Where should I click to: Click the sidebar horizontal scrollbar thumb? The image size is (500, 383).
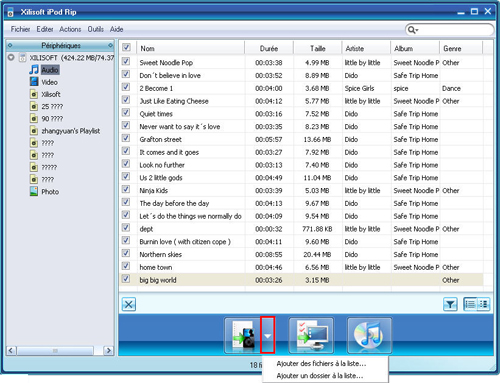pos(55,351)
